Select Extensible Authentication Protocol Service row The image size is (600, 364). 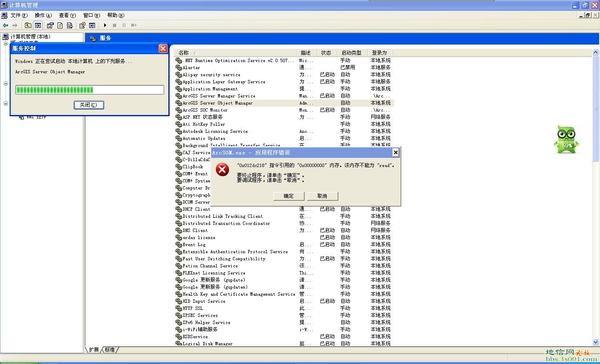(x=284, y=252)
